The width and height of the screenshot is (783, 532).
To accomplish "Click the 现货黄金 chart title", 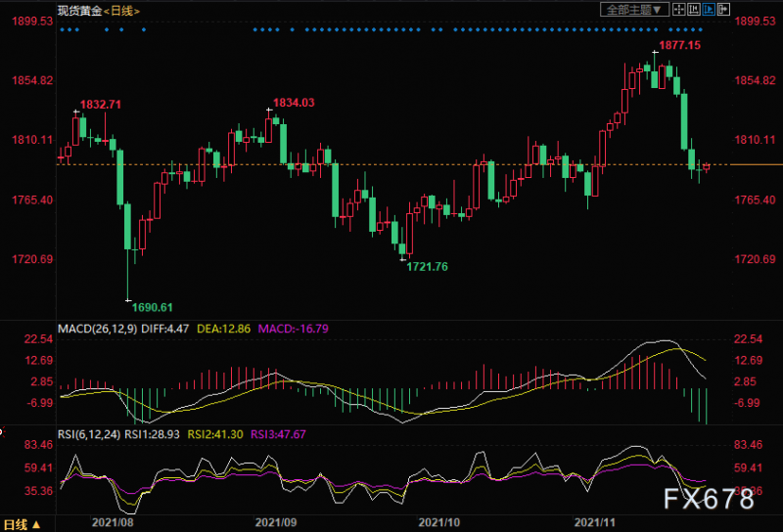I will tap(80, 11).
